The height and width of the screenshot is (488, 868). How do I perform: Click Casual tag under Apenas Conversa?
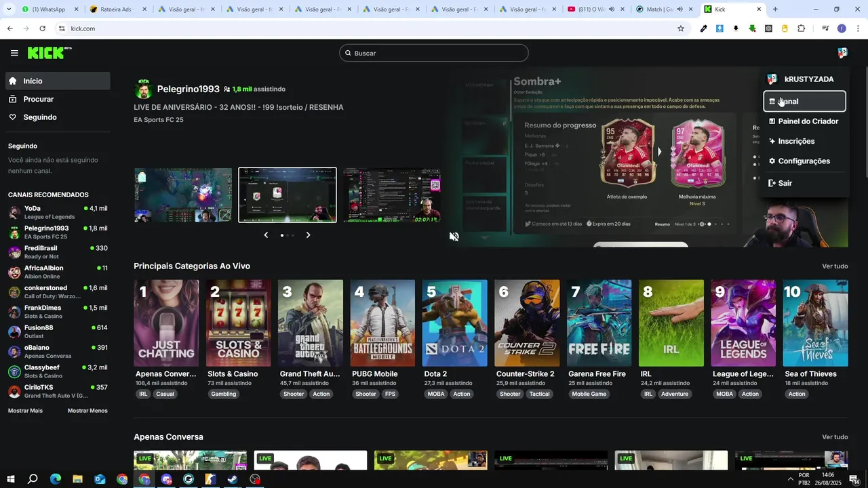click(165, 394)
